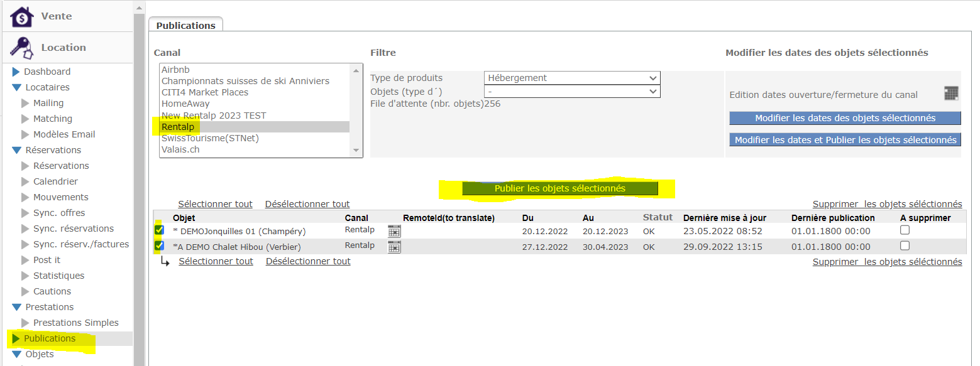Open Prestations Simples item
This screenshot has height=366, width=980.
(76, 323)
